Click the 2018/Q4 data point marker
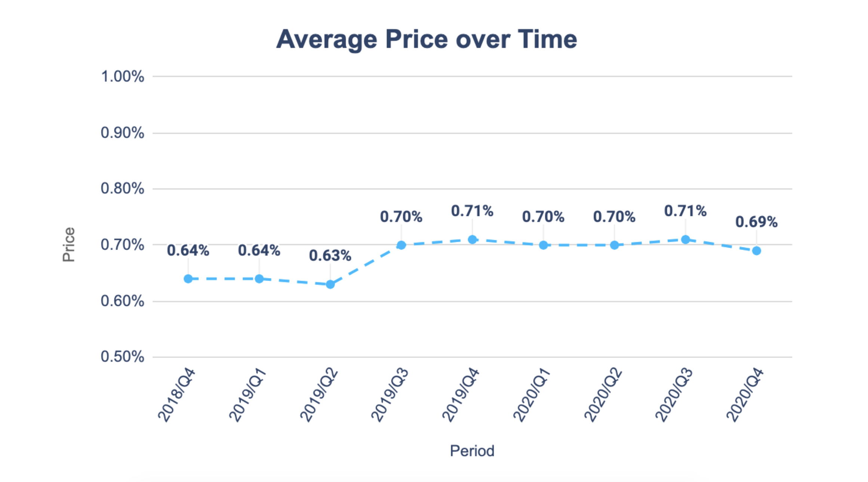 pyautogui.click(x=188, y=279)
